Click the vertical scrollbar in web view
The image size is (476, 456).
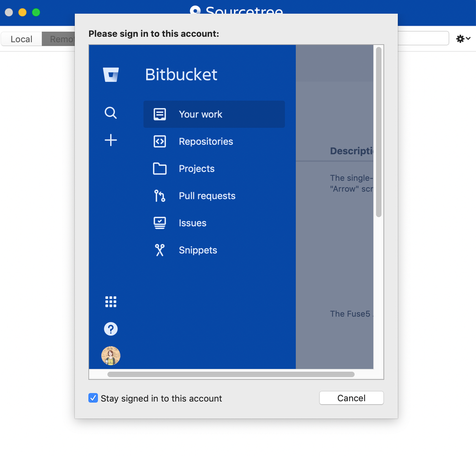tap(378, 132)
